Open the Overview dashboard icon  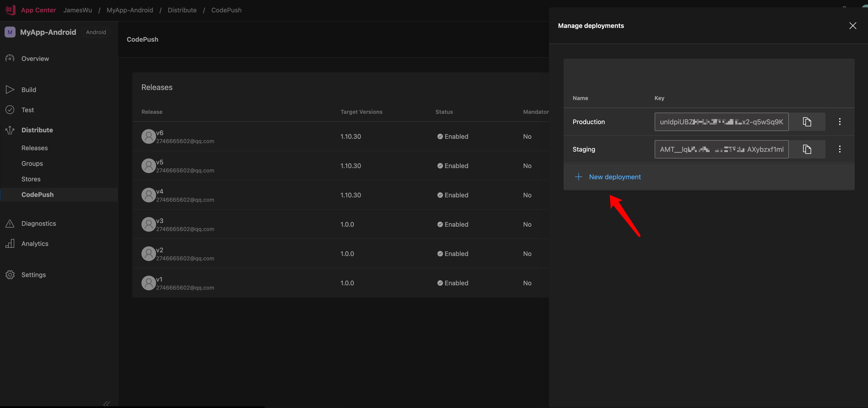(10, 58)
